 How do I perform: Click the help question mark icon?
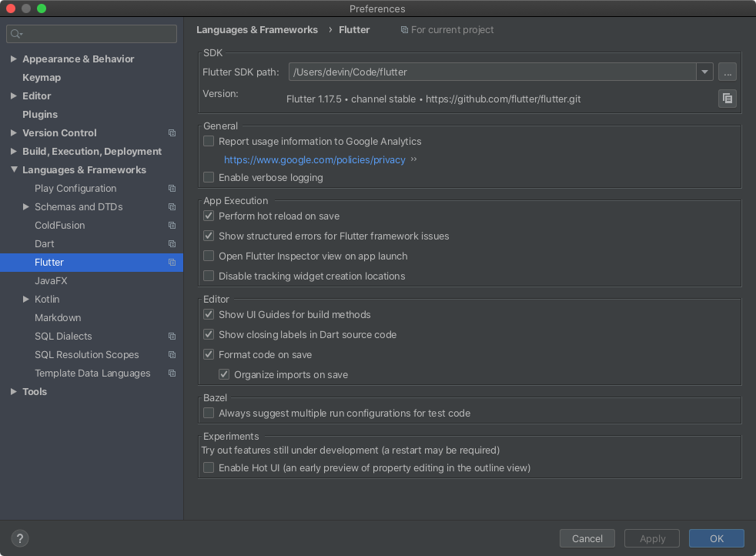(19, 538)
